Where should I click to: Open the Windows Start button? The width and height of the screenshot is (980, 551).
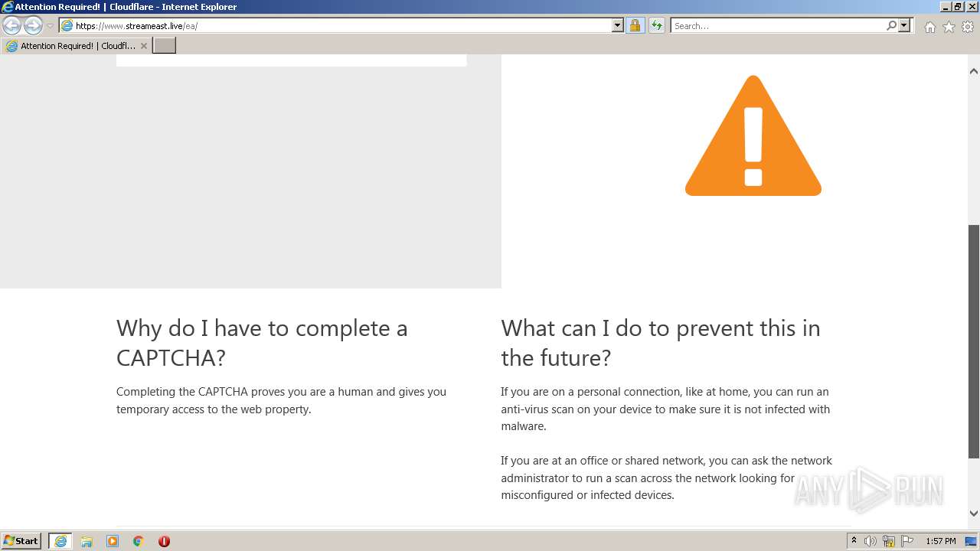(21, 541)
